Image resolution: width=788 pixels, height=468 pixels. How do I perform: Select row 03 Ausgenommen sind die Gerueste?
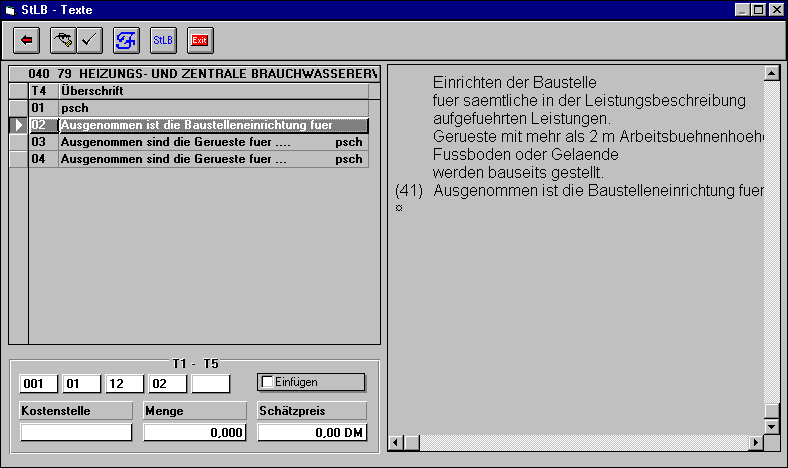tap(200, 142)
